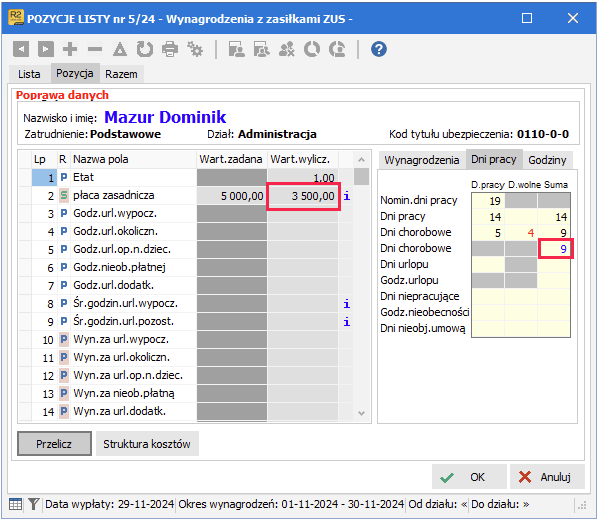Open the blue help question mark
The image size is (599, 519).
pyautogui.click(x=379, y=49)
